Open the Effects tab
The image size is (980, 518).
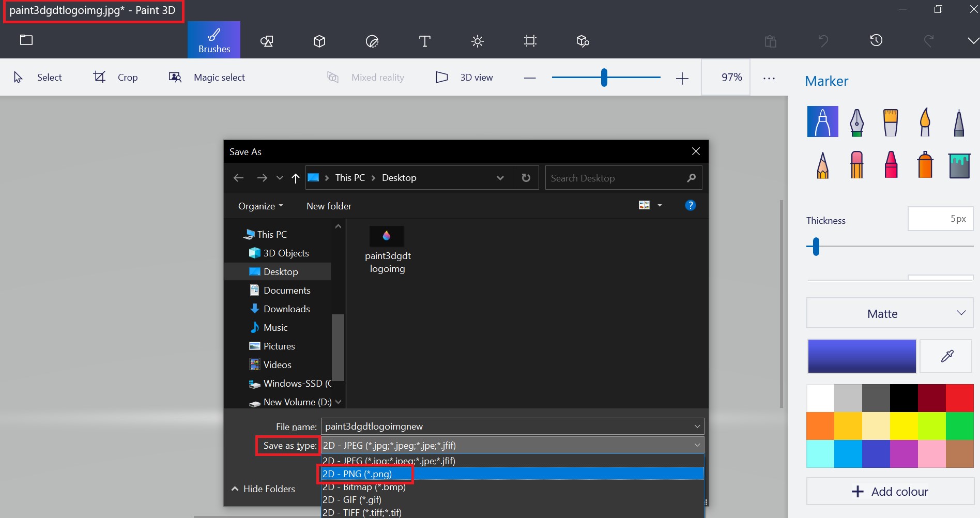[478, 41]
